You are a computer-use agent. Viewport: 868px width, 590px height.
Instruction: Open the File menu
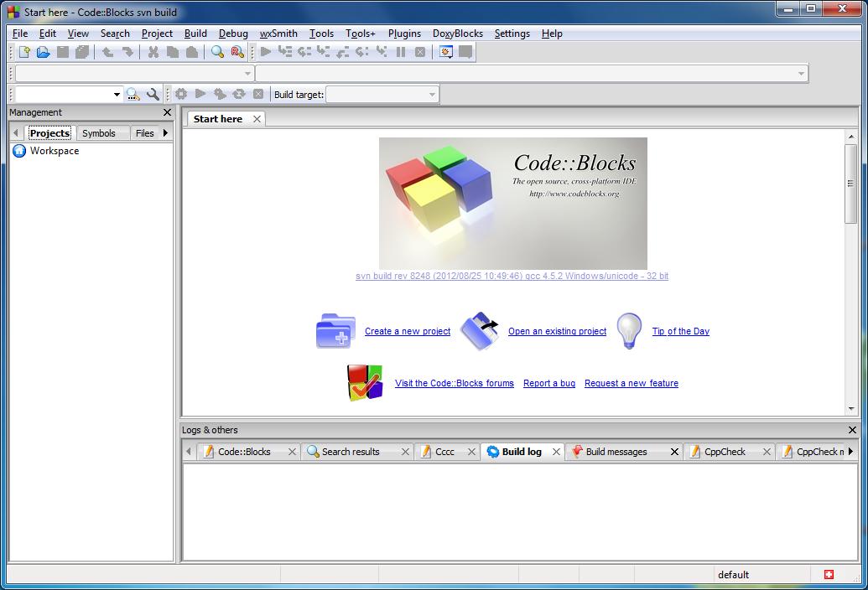20,34
